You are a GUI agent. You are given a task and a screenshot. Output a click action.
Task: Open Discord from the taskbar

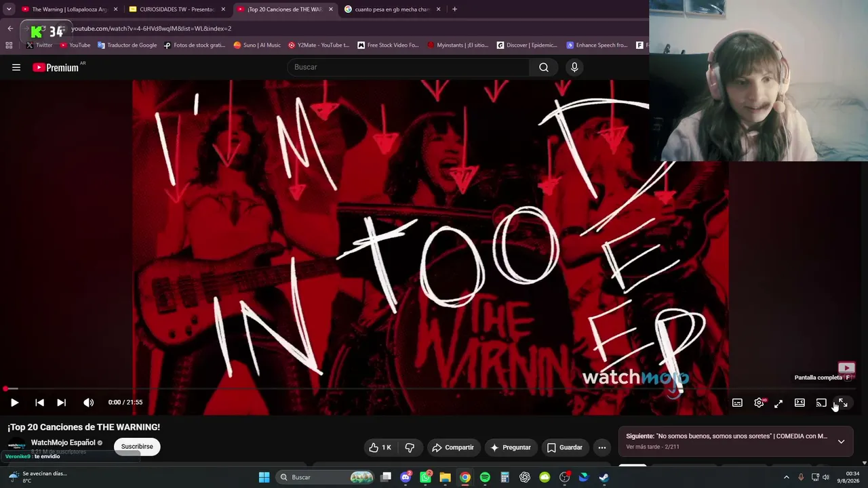click(x=406, y=477)
